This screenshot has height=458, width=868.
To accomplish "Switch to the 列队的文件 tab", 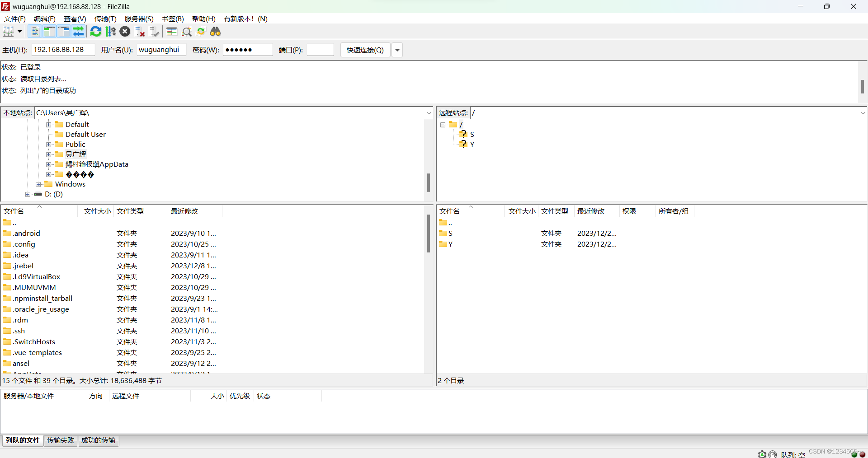I will click(x=23, y=440).
